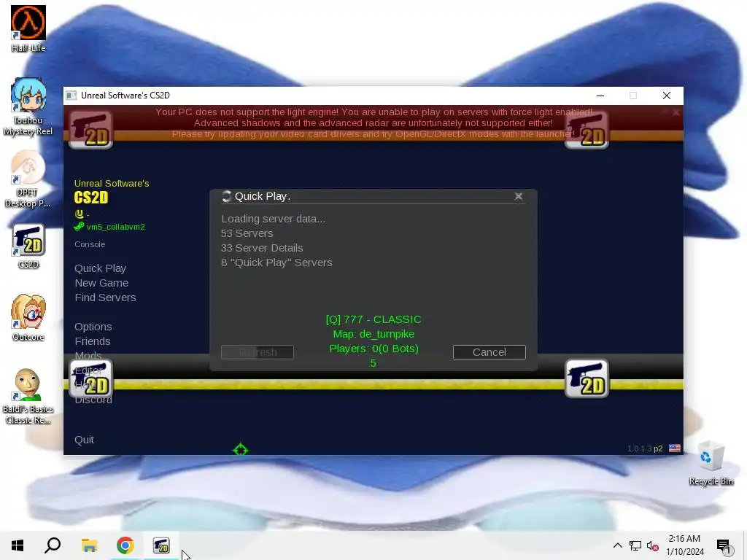Select the CS2D taskbar icon
Image resolution: width=747 pixels, height=560 pixels.
click(x=161, y=545)
